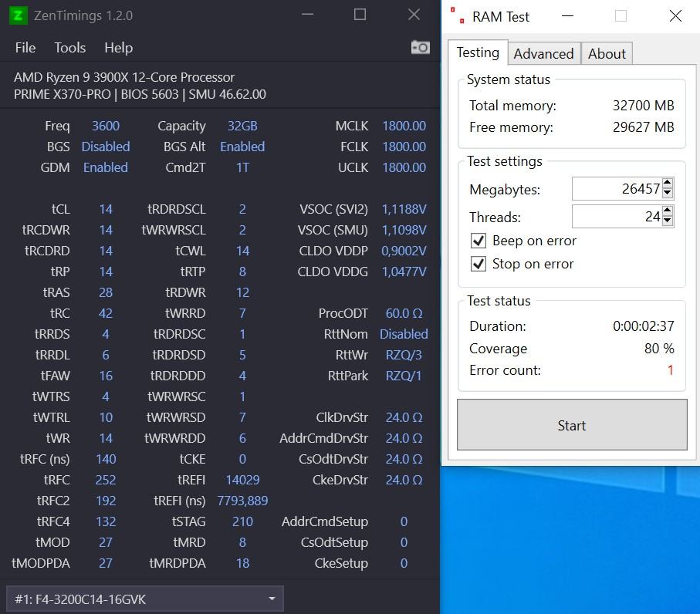Screen dimensions: 700x614
Task: Click the tREFI (ns) value 7793,889
Action: [x=242, y=501]
